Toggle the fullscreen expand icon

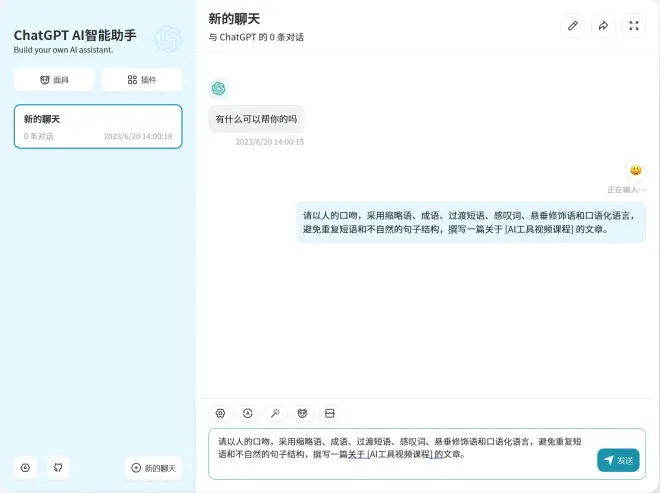point(634,26)
